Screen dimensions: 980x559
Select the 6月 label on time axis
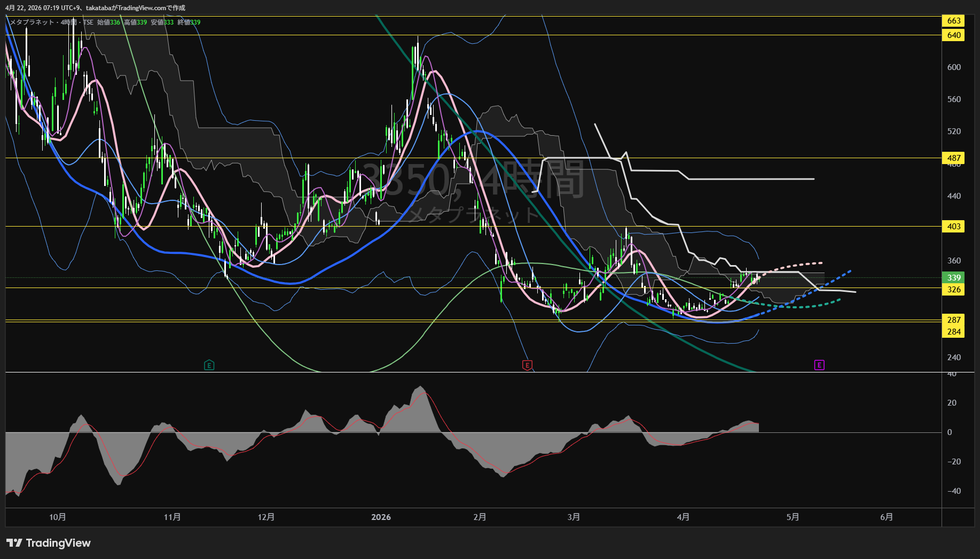click(887, 517)
